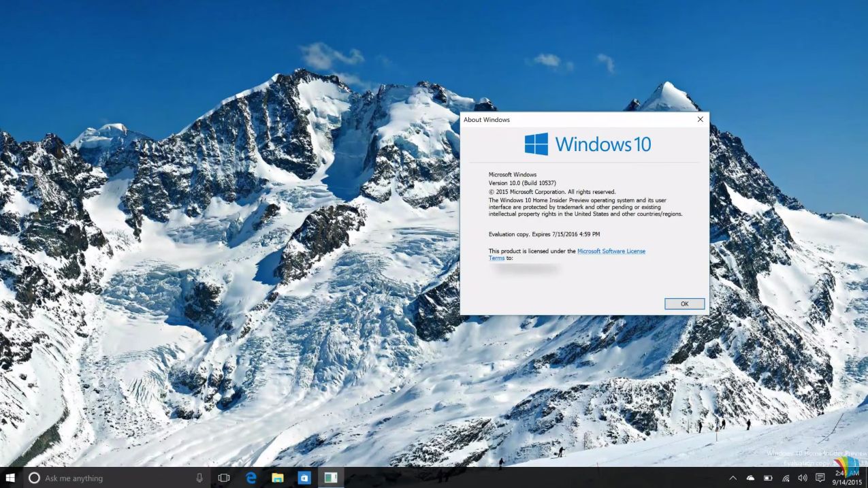Activate the Cortana microphone

[x=199, y=478]
